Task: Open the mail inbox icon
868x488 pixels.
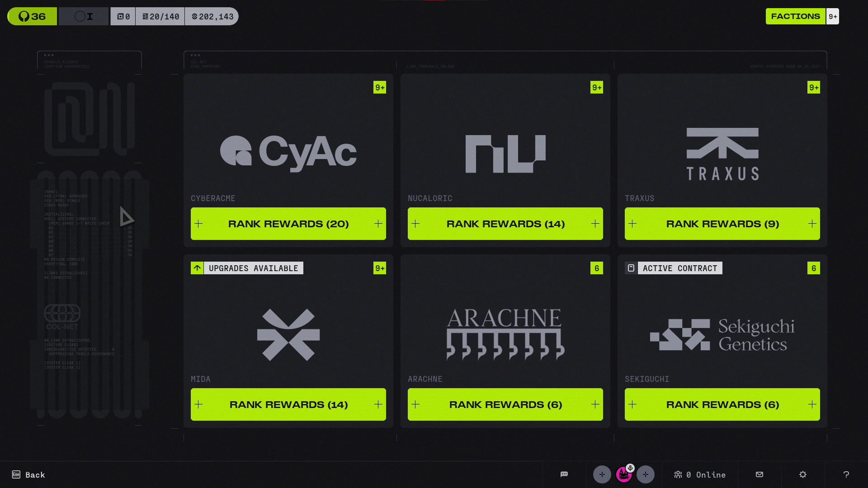Action: pyautogui.click(x=759, y=474)
